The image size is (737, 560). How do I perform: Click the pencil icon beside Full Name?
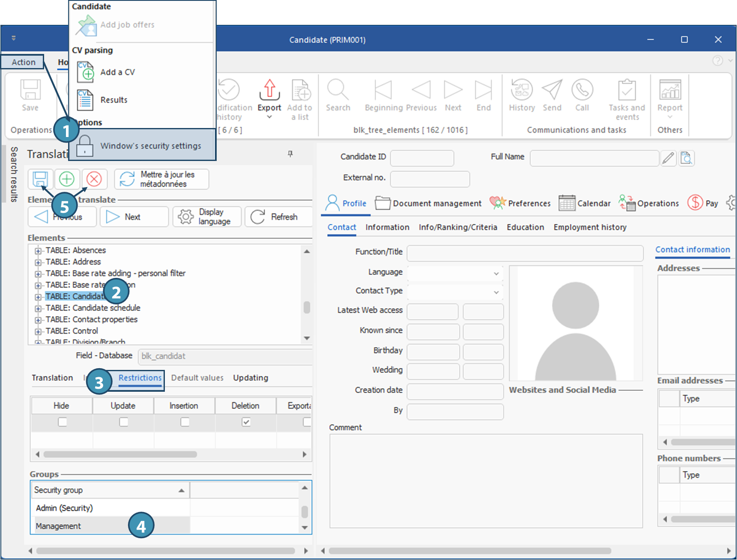[668, 158]
